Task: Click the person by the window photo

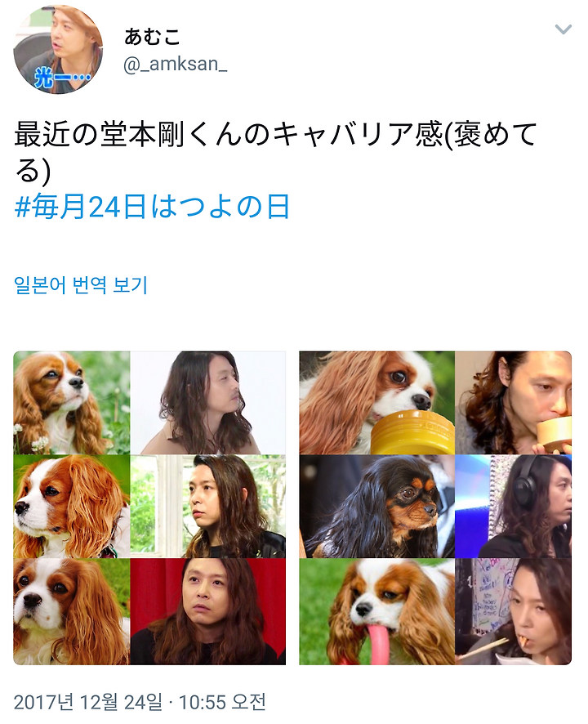Action: point(208,507)
